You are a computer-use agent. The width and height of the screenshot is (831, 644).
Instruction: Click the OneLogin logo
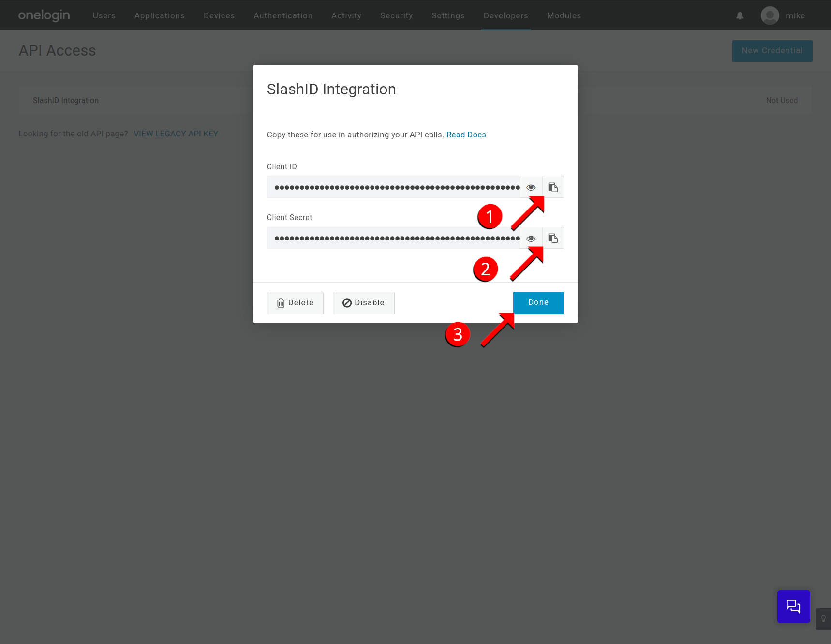(44, 15)
